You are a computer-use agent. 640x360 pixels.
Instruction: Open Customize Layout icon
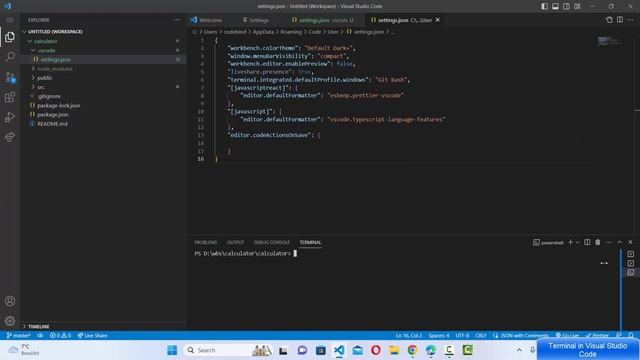[577, 6]
